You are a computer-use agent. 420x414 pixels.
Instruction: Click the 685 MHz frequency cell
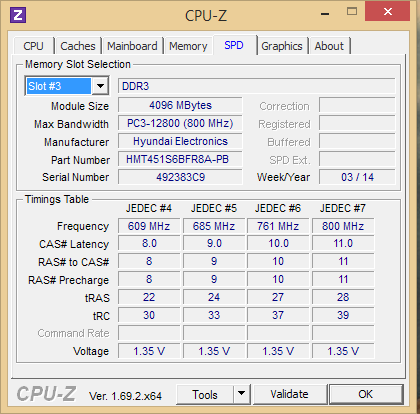(214, 226)
